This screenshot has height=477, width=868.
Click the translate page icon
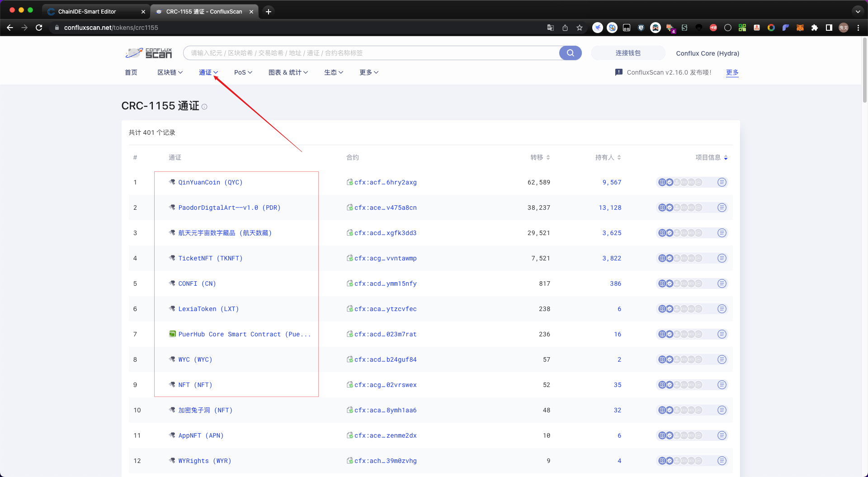click(x=550, y=28)
